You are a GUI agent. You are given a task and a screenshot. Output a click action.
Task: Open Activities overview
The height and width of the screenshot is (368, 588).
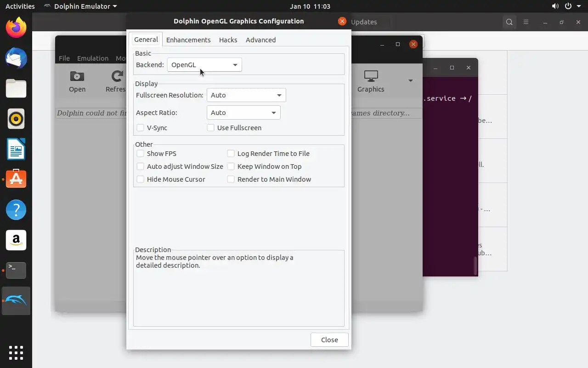pyautogui.click(x=20, y=6)
